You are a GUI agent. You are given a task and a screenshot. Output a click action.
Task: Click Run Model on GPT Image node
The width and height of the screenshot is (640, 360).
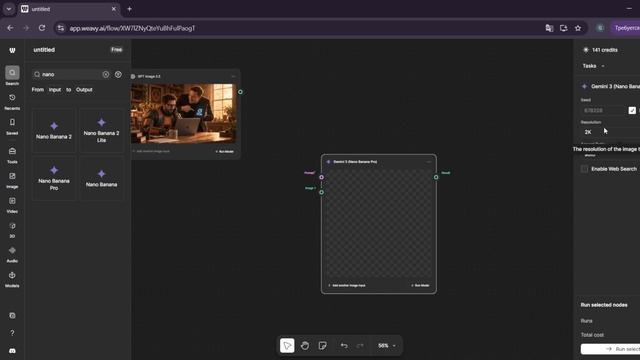[224, 151]
